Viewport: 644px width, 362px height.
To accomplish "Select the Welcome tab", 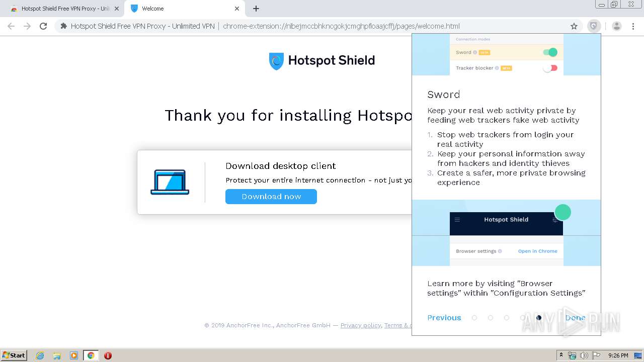I will 184,9.
